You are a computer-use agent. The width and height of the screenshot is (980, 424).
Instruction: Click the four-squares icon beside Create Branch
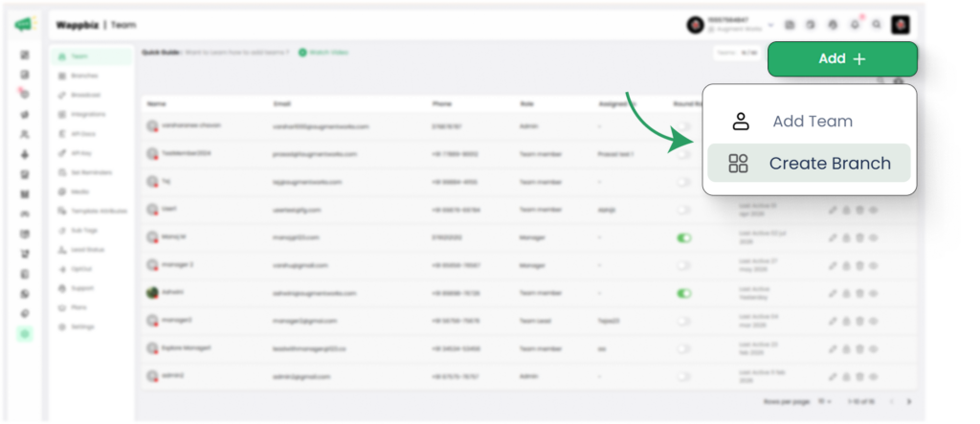(738, 164)
